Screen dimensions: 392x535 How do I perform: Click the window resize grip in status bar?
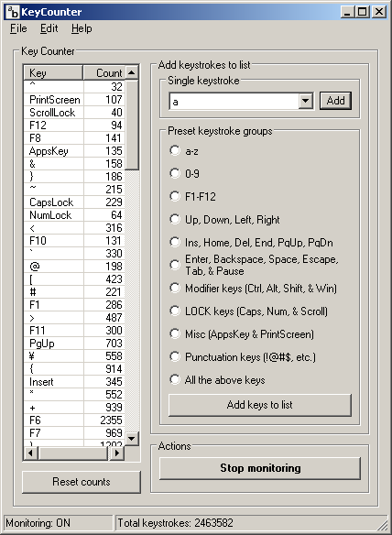tap(382, 524)
